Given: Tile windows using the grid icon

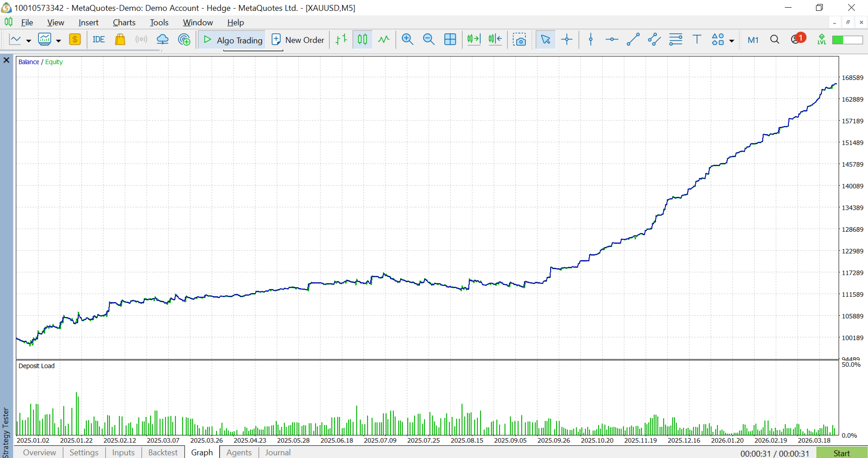Looking at the screenshot, I should [450, 40].
